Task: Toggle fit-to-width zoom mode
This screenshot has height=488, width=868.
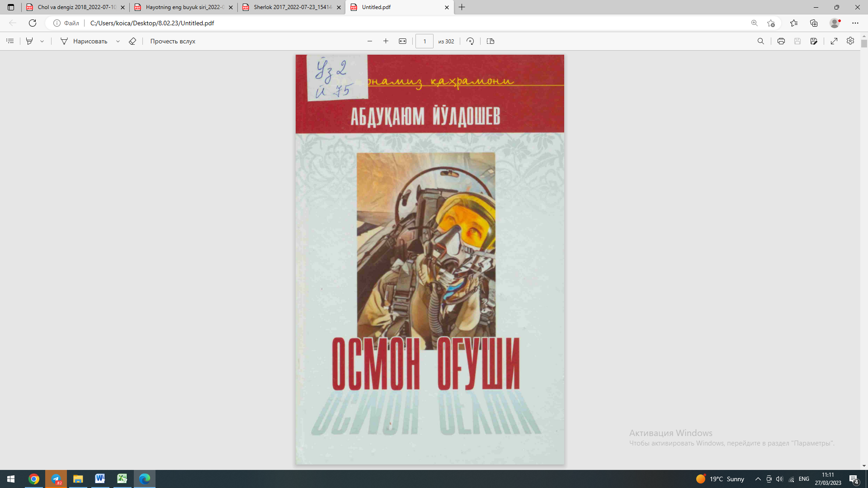Action: click(402, 41)
